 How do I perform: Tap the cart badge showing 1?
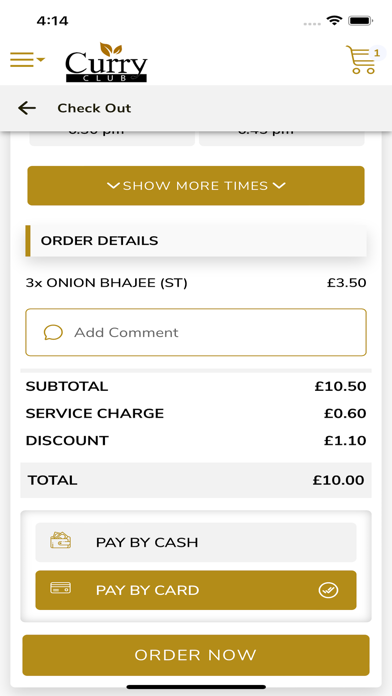pyautogui.click(x=377, y=53)
